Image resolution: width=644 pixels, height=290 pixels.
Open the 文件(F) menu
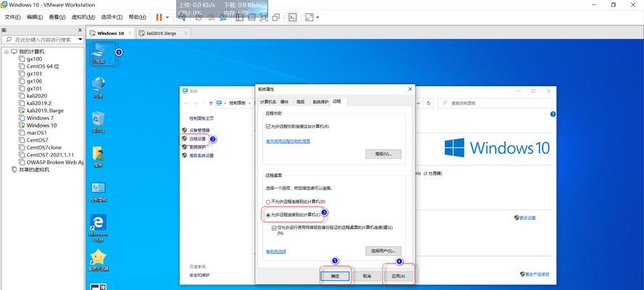pyautogui.click(x=13, y=17)
